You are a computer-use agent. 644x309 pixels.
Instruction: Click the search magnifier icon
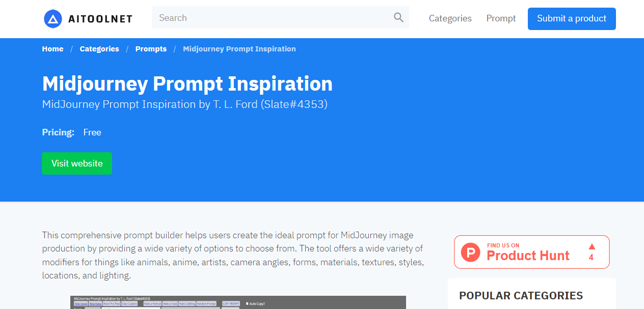point(398,17)
